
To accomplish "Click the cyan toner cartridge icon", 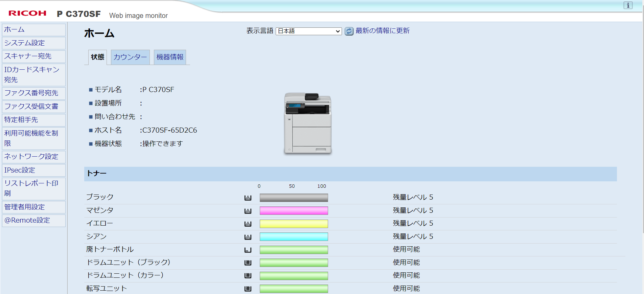I will [248, 237].
